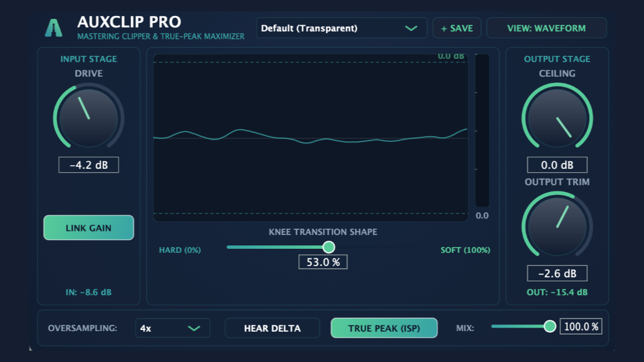Click the OUTPUT STAGE heading
Viewport: 644px width, 362px height.
point(558,59)
